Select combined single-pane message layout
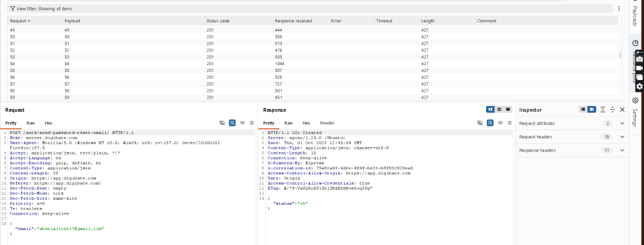The image size is (644, 245). pyautogui.click(x=508, y=109)
